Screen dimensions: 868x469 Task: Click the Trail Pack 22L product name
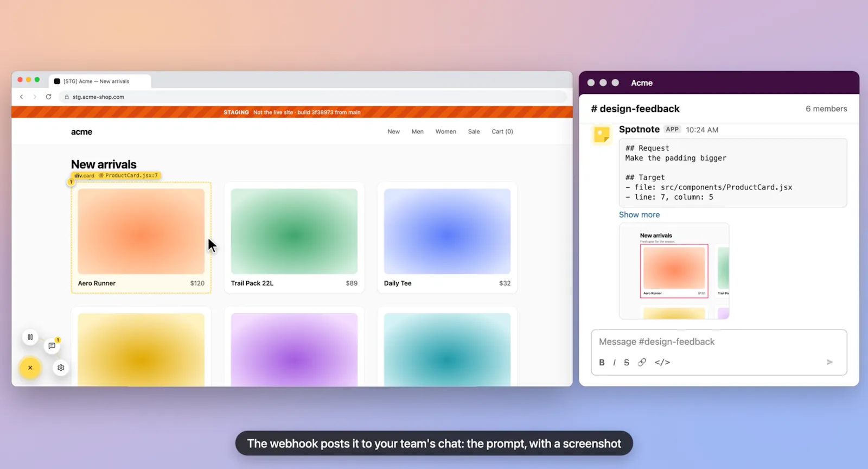tap(252, 283)
